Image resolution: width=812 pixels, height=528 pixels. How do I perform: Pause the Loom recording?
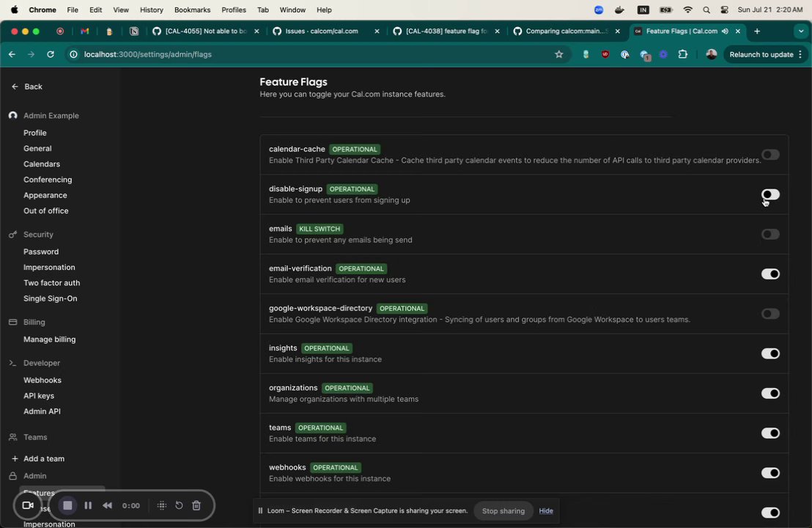[88, 505]
